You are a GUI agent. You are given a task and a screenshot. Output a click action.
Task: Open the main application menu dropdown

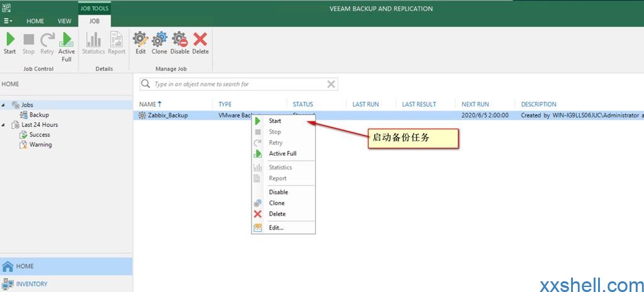pyautogui.click(x=8, y=21)
